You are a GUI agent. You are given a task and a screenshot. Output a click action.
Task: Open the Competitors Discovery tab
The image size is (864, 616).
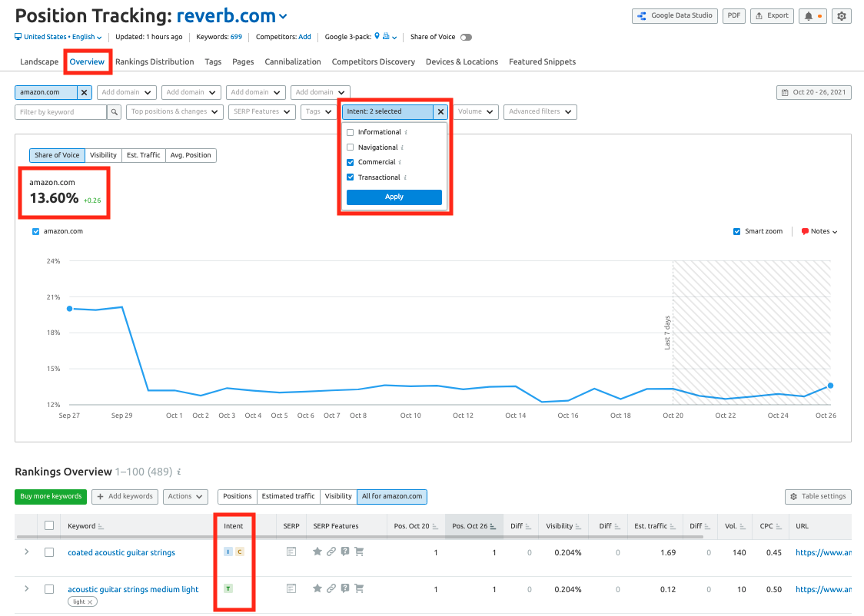point(373,61)
